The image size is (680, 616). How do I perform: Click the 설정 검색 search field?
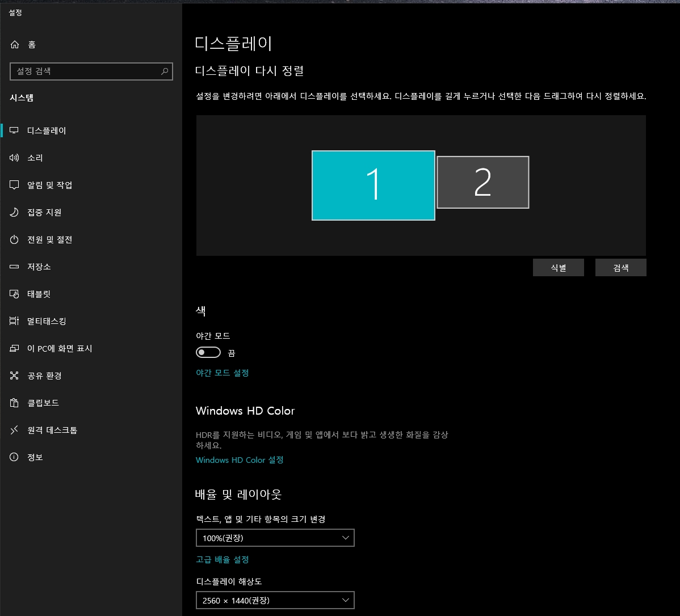[91, 71]
